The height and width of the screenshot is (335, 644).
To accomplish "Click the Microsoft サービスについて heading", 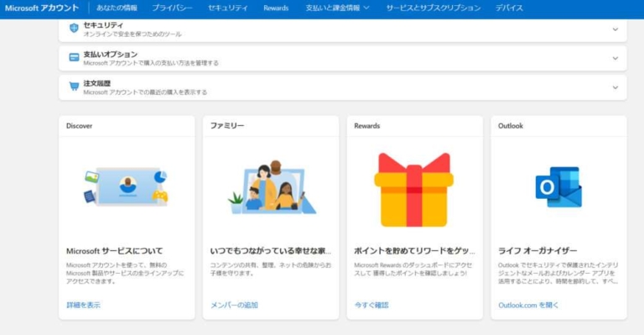I will tap(115, 251).
